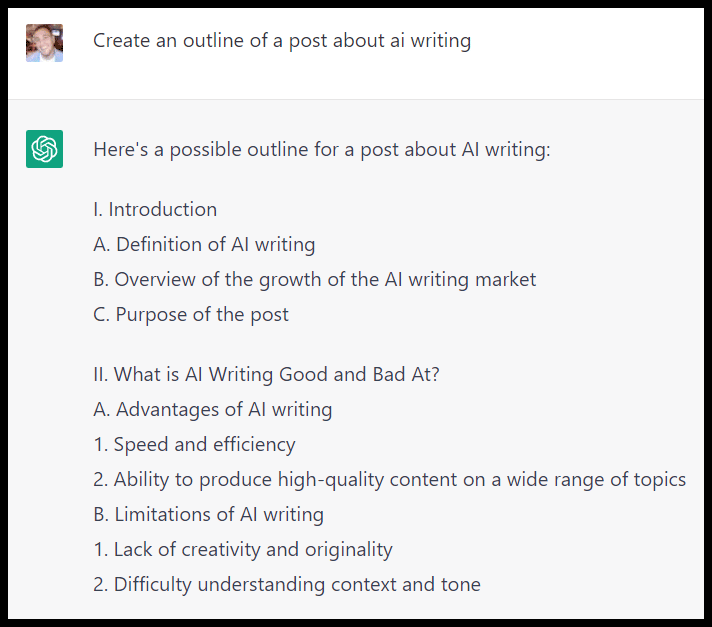
Task: Click the ChatGPT logo icon
Action: click(44, 149)
